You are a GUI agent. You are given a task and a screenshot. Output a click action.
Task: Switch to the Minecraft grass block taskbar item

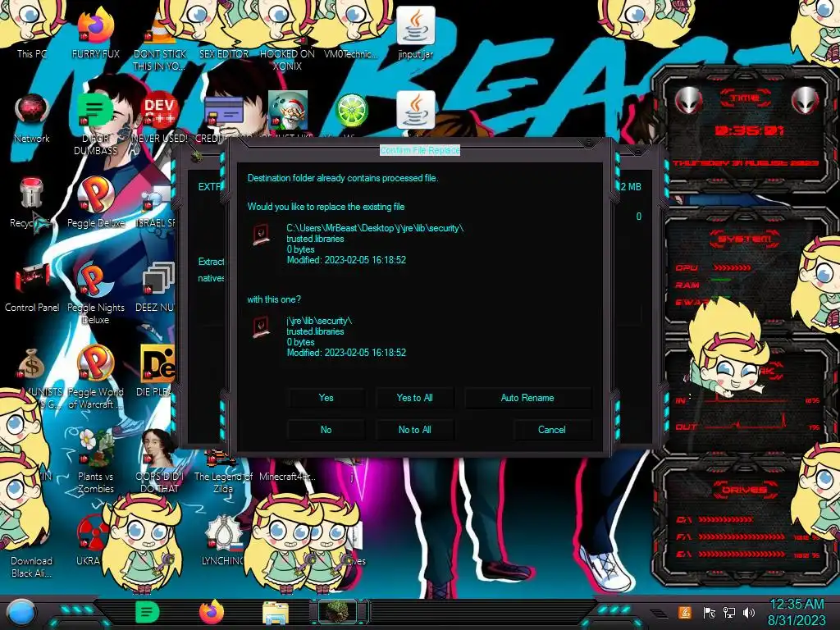pyautogui.click(x=337, y=612)
